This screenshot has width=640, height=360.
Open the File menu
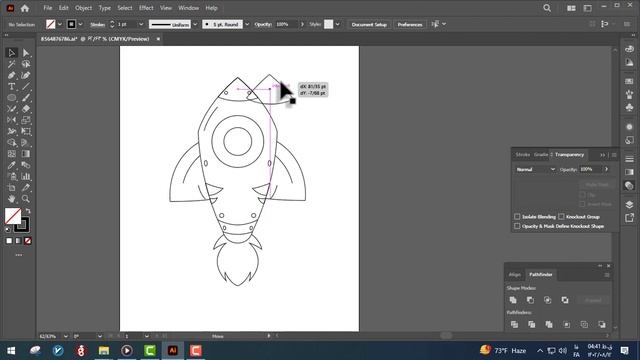(48, 8)
